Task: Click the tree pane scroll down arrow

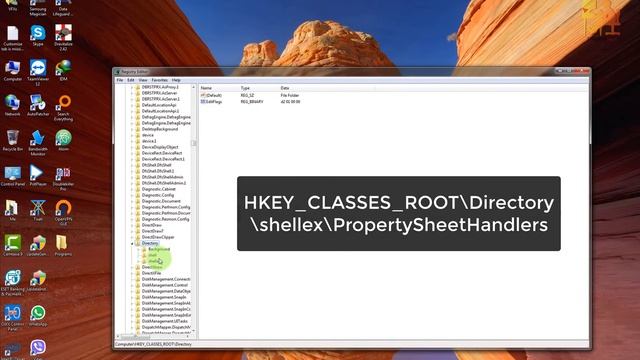Action: coord(194,331)
